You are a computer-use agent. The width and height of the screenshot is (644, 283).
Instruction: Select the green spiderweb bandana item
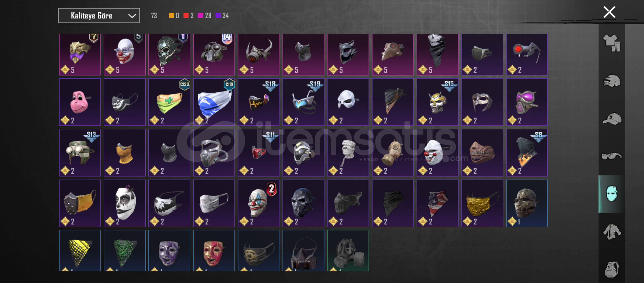point(125,251)
